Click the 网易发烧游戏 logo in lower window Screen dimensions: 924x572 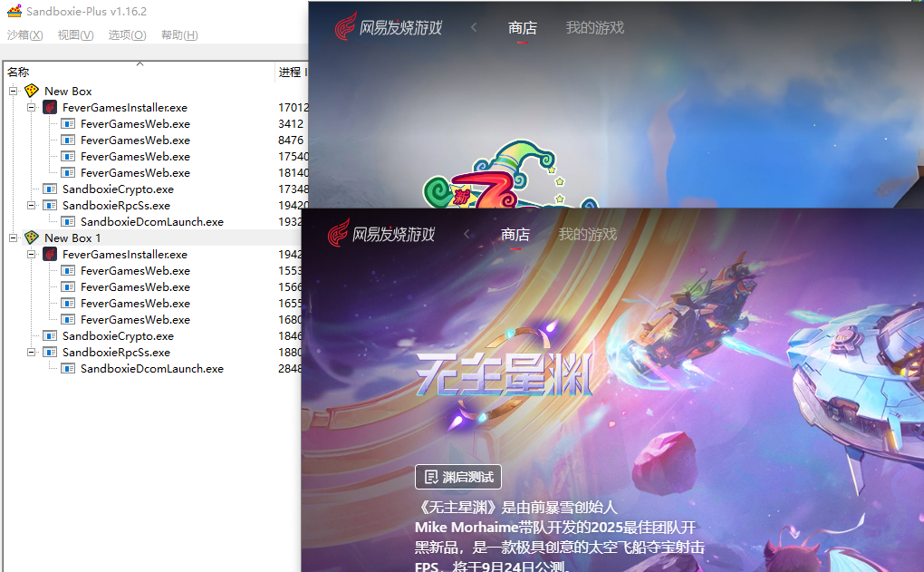click(x=381, y=234)
